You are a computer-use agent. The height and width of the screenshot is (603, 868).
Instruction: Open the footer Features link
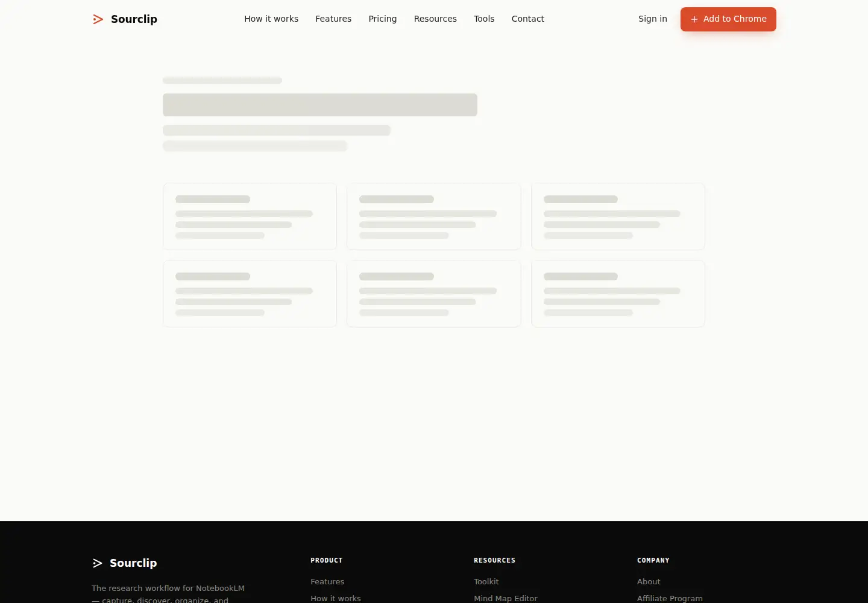point(327,582)
